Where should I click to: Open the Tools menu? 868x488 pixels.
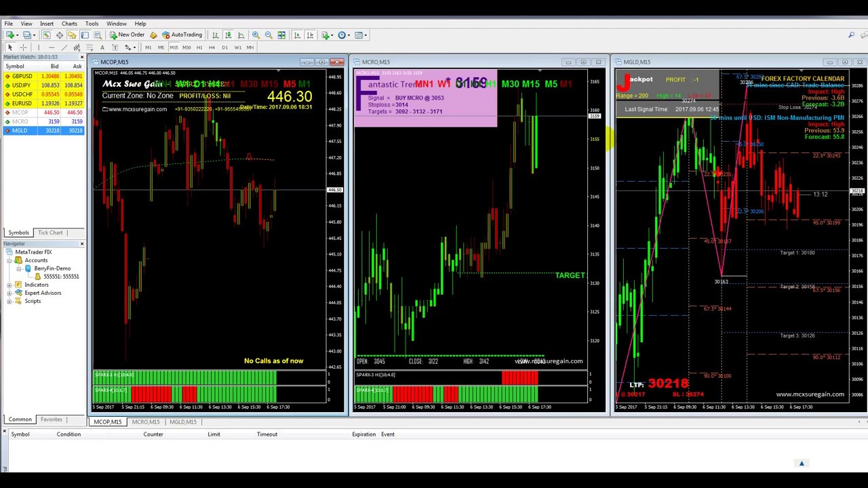click(x=92, y=24)
